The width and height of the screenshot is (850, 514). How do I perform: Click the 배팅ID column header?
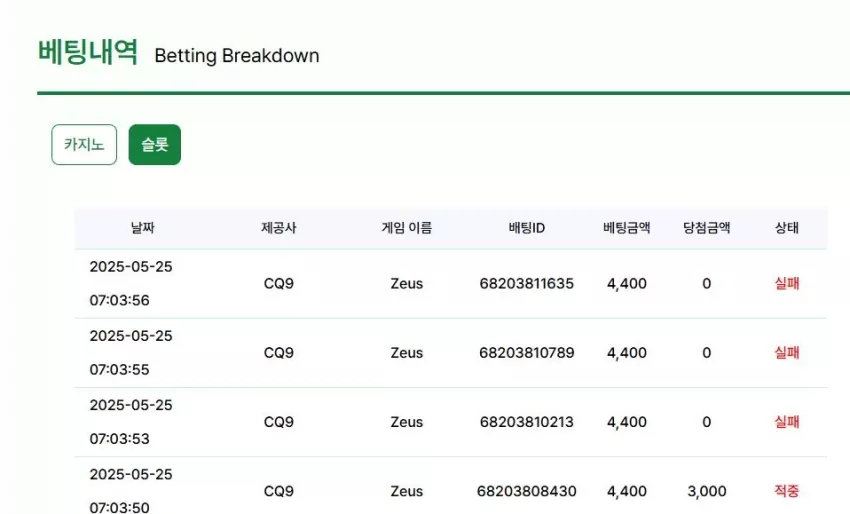click(526, 228)
